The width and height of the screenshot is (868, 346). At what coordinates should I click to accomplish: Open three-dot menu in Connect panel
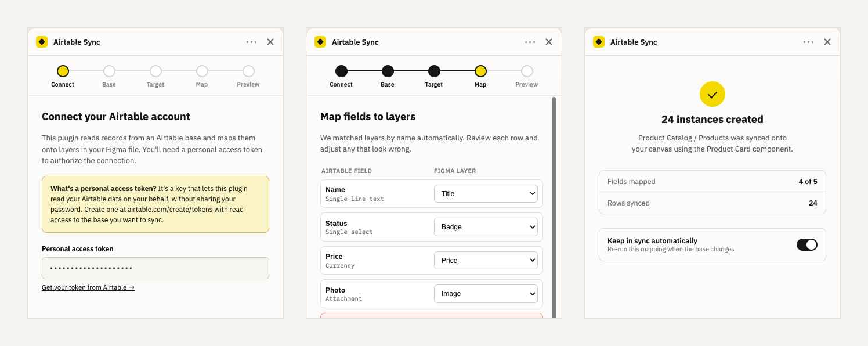point(251,42)
